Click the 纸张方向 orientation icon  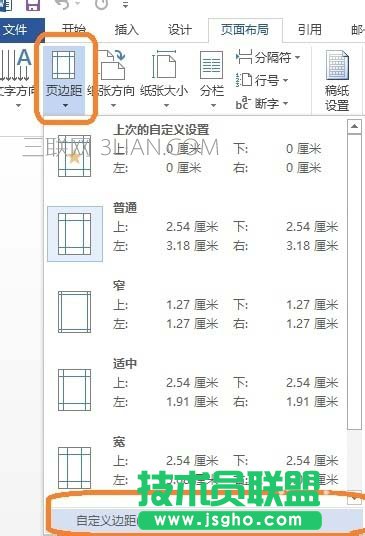coord(113,65)
